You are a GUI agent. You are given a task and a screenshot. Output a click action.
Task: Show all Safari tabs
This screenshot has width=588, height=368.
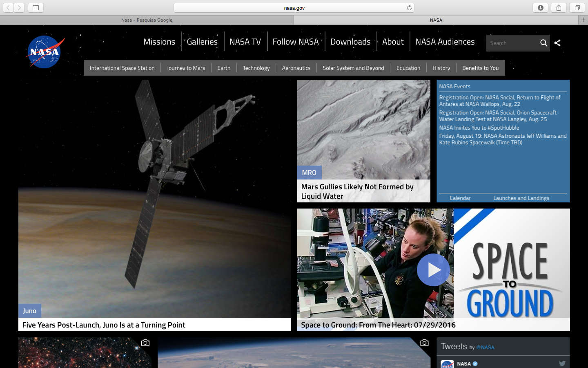(577, 8)
